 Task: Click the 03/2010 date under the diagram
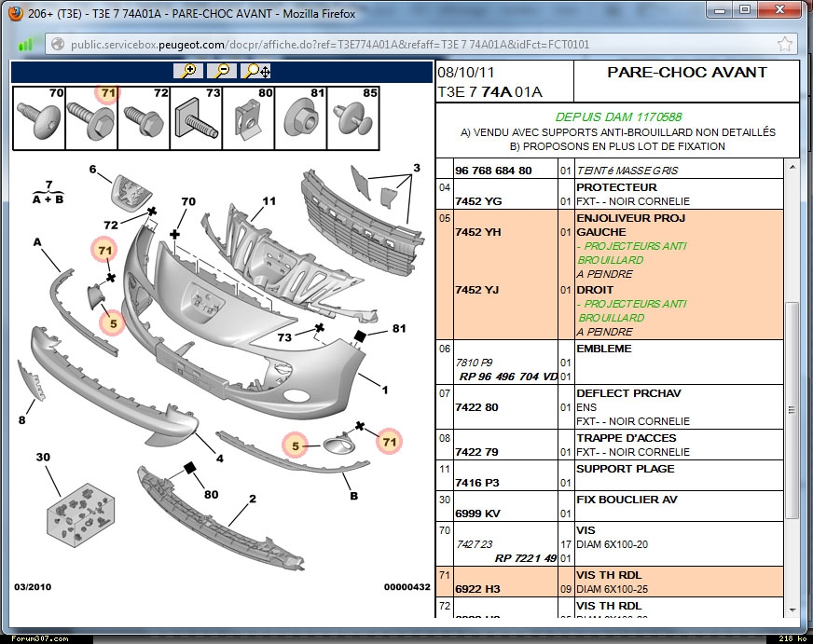33,587
